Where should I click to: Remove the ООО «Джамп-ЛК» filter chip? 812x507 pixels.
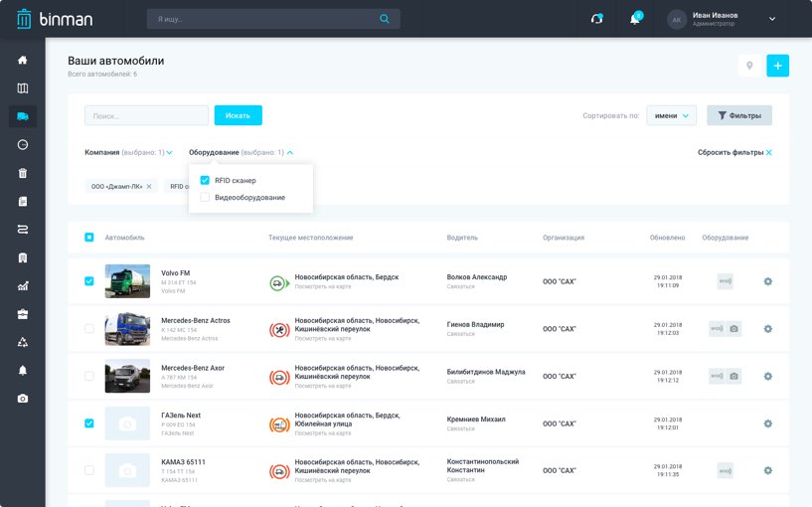[149, 186]
